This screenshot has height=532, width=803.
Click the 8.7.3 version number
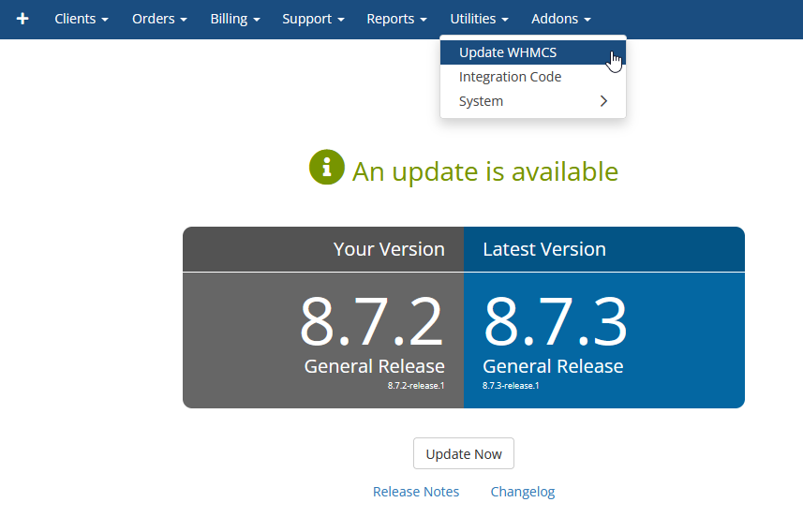[x=555, y=321]
